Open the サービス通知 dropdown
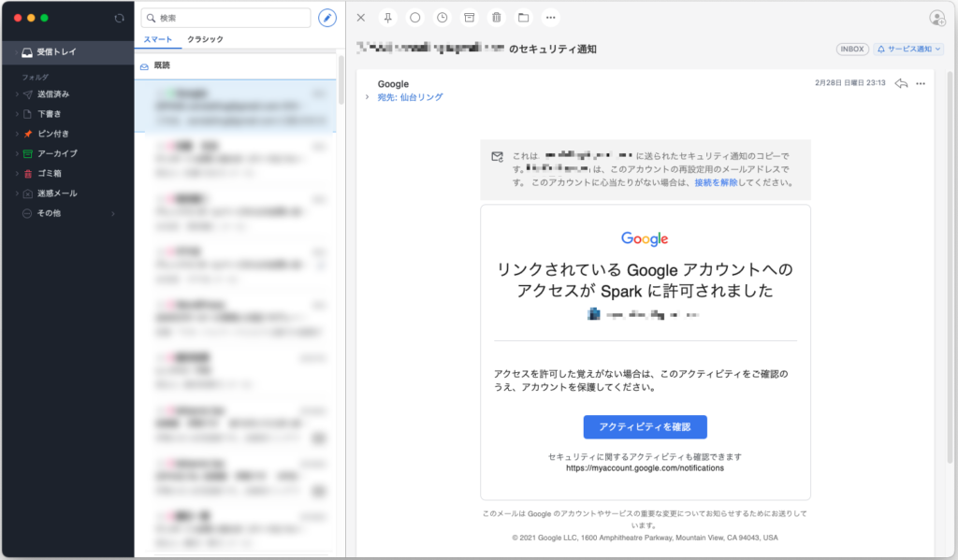This screenshot has height=560, width=958. 908,49
